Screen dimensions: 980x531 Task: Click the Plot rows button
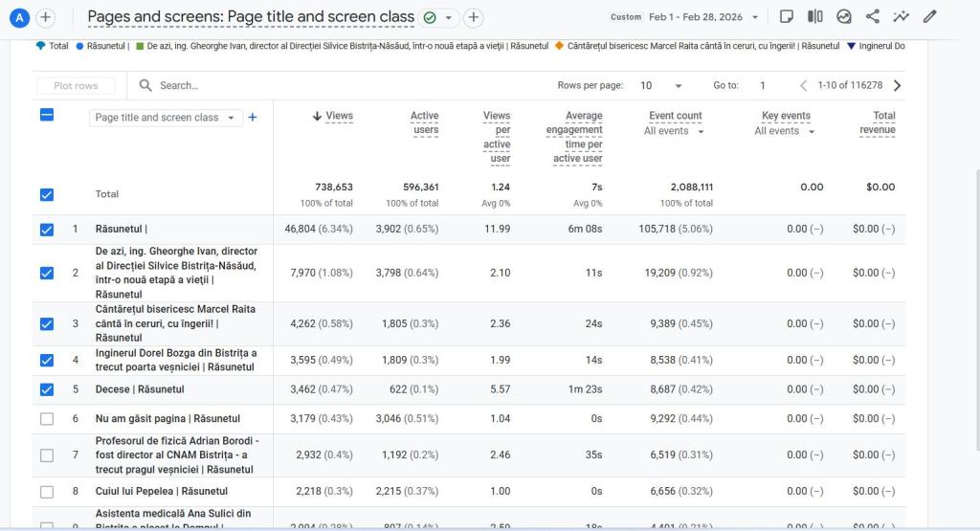tap(76, 85)
